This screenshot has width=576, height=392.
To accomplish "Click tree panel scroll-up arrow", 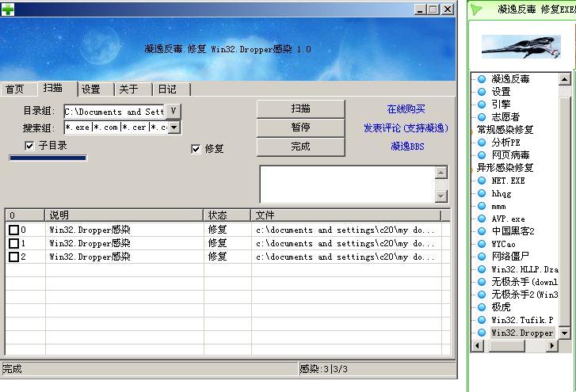I will tap(565, 79).
